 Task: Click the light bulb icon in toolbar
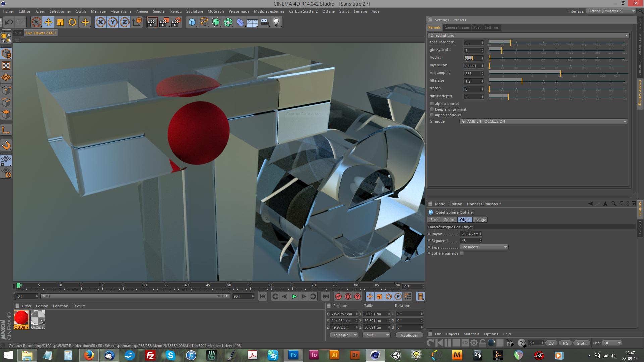point(276,22)
